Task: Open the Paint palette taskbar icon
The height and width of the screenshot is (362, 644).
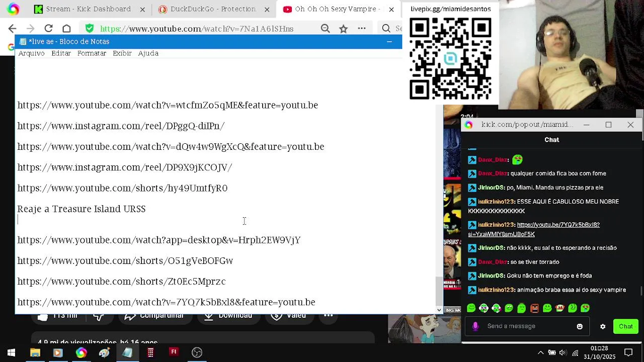Action: click(x=104, y=352)
